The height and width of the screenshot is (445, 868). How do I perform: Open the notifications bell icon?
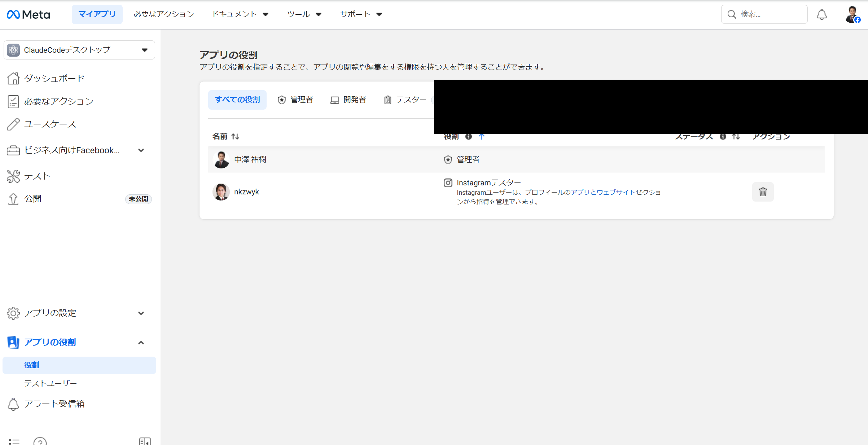coord(821,14)
